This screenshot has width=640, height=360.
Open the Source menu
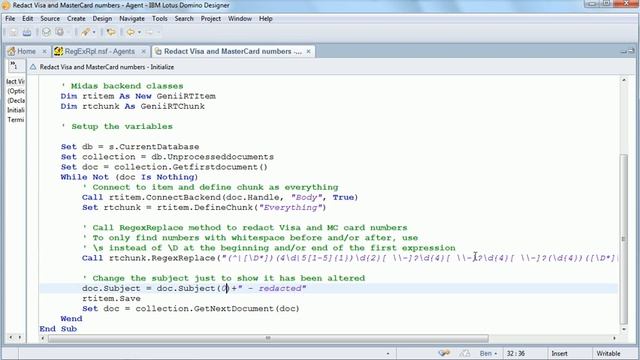(x=50, y=19)
